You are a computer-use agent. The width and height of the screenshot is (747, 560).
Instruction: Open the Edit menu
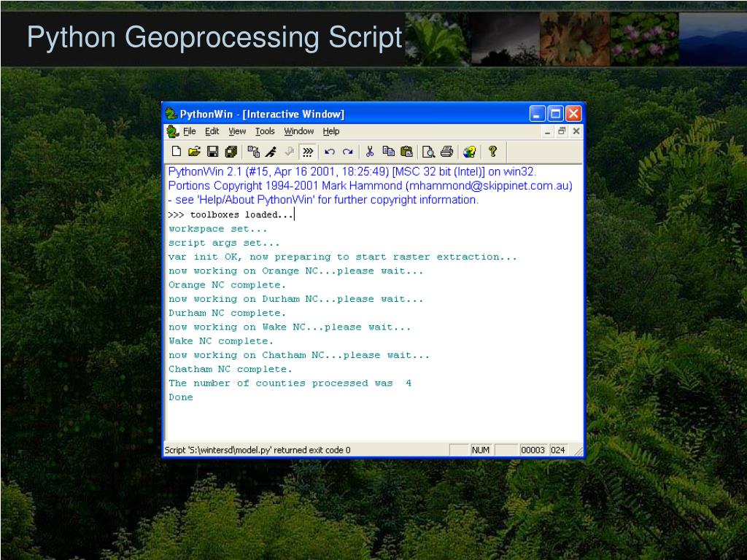[x=212, y=131]
